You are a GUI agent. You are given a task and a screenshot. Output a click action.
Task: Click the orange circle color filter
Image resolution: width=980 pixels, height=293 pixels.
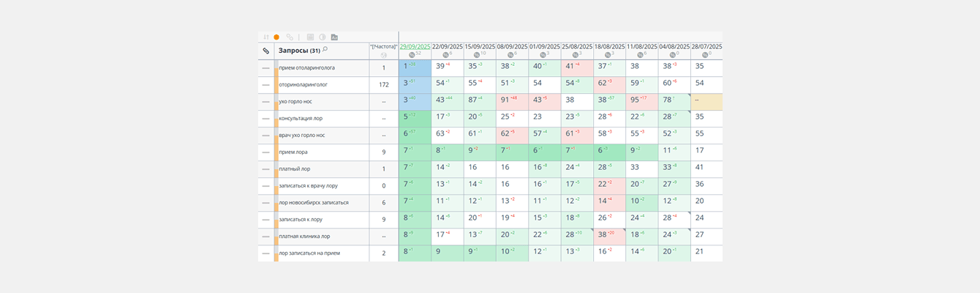pyautogui.click(x=276, y=37)
